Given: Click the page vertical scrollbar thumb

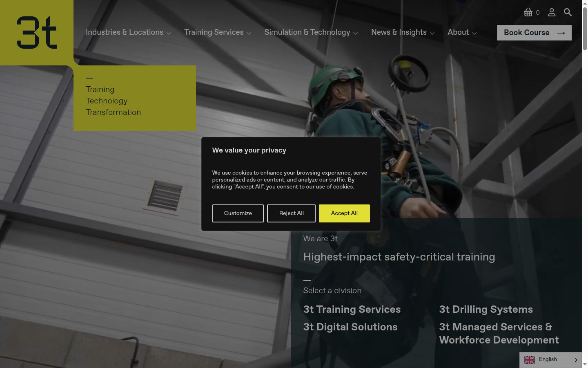Looking at the screenshot, I should click(585, 29).
